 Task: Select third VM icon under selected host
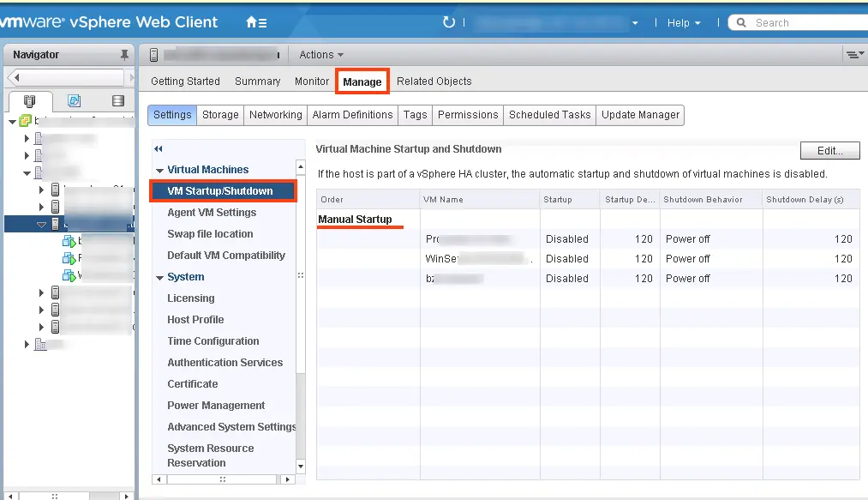69,275
